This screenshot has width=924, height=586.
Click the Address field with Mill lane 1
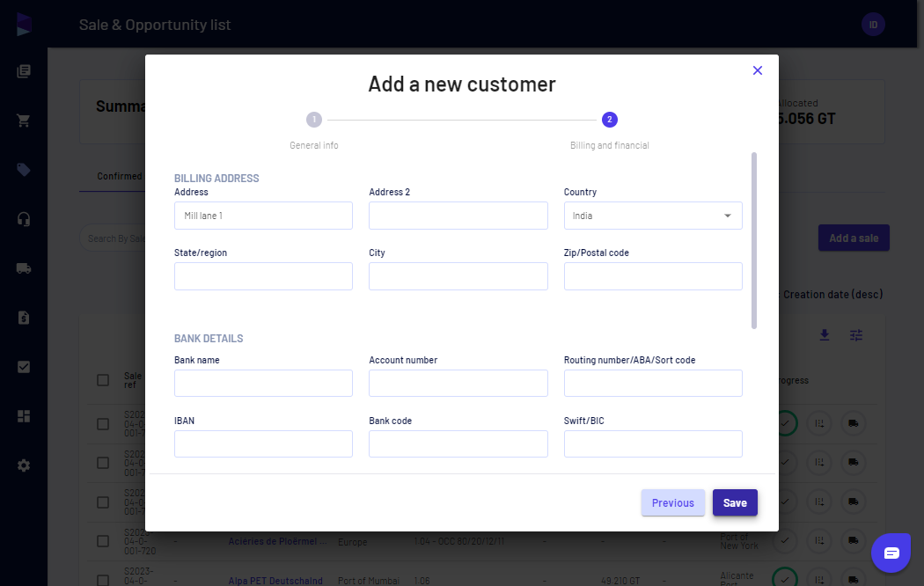click(x=263, y=216)
